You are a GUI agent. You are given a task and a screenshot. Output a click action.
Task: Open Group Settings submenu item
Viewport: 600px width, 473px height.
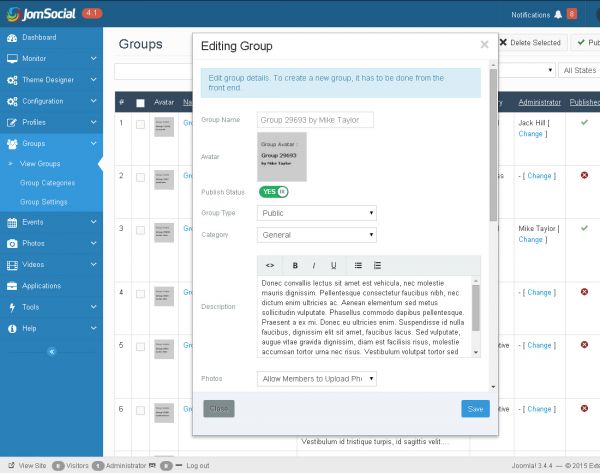pyautogui.click(x=44, y=202)
